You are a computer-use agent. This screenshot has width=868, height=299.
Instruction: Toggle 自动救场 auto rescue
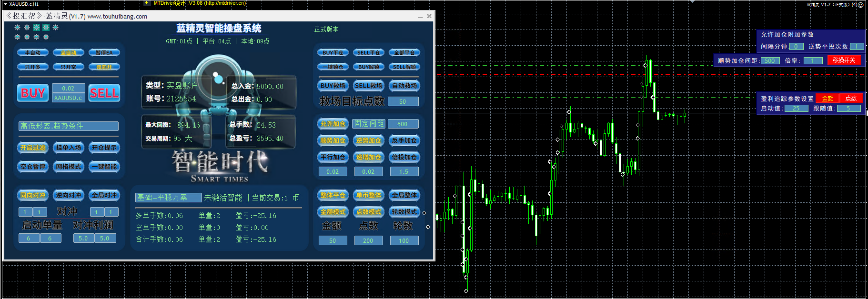pos(404,86)
